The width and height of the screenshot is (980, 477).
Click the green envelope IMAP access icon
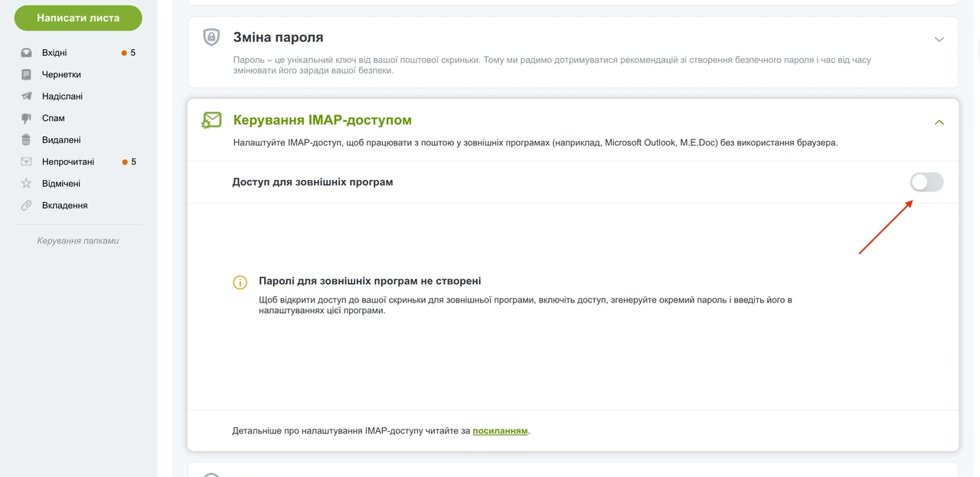pyautogui.click(x=211, y=120)
